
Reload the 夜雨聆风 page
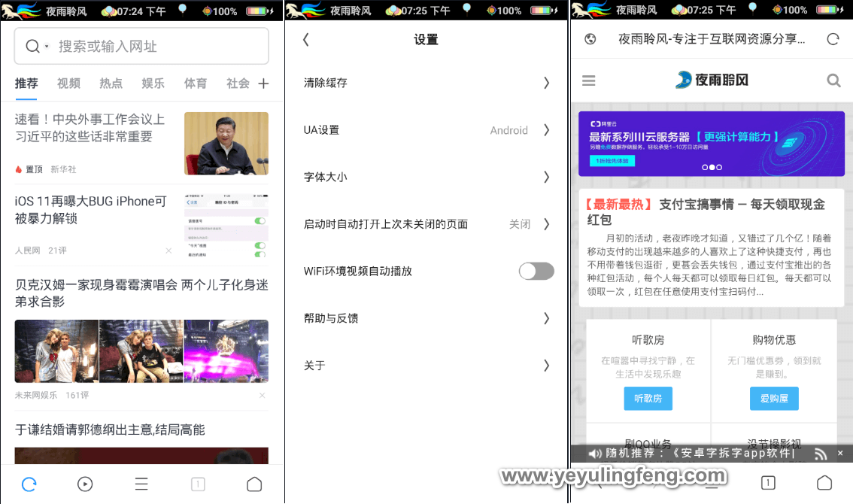coord(833,39)
